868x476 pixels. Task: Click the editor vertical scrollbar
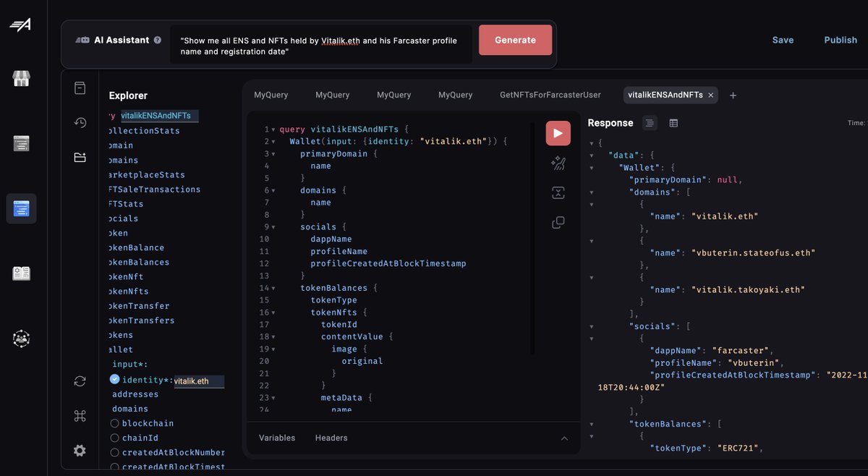[x=533, y=239]
